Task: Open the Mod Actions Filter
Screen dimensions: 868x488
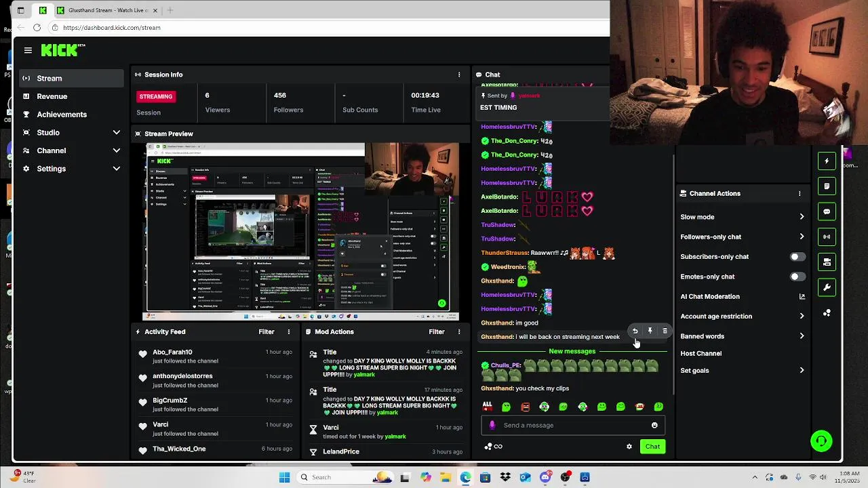Action: tap(436, 331)
